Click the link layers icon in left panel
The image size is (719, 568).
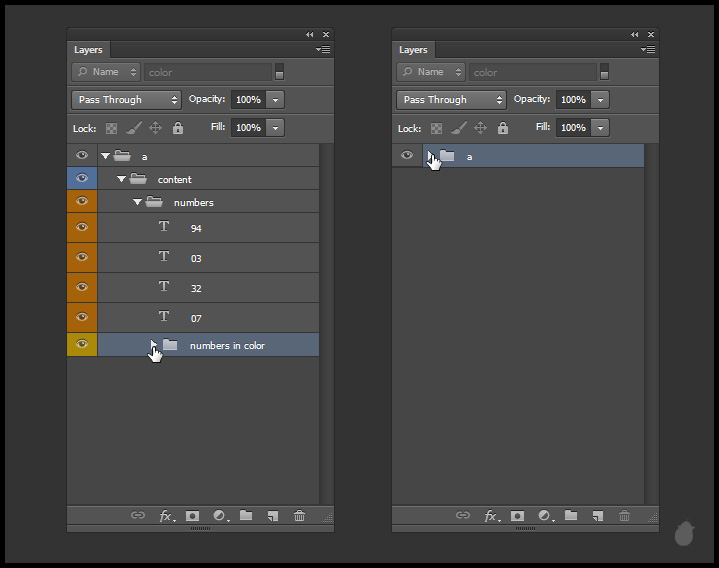(x=138, y=516)
